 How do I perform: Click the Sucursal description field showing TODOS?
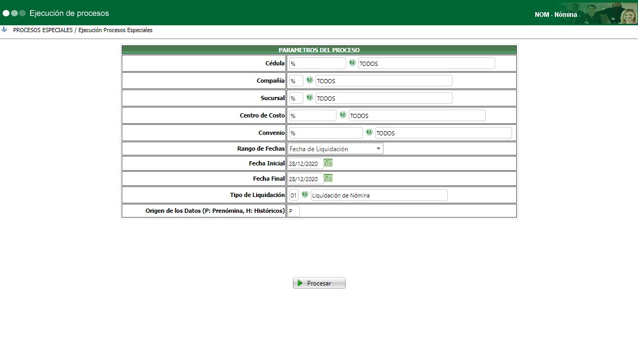[384, 98]
